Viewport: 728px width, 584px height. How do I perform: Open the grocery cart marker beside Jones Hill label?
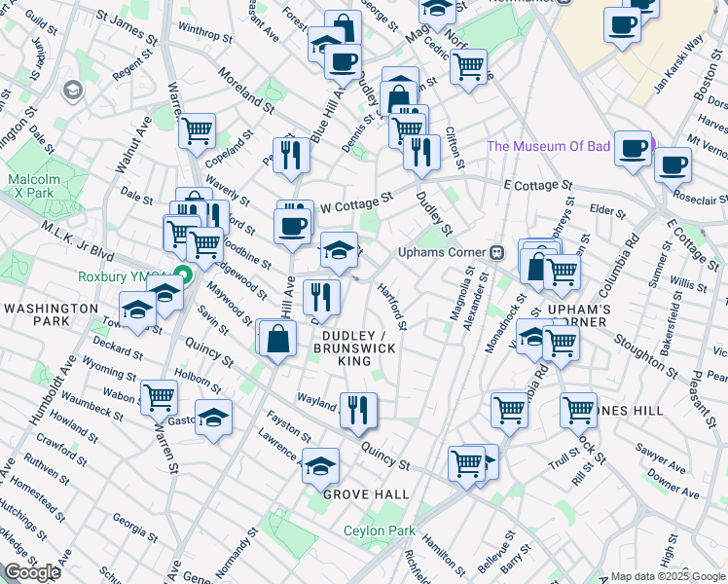coord(578,410)
